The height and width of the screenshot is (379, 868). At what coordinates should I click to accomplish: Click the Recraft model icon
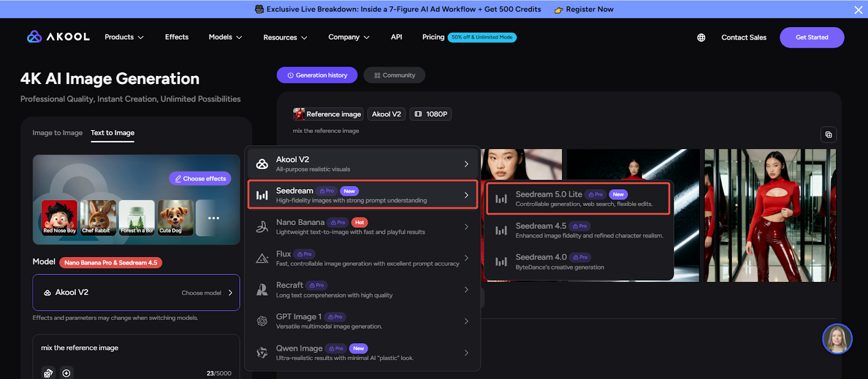point(262,290)
